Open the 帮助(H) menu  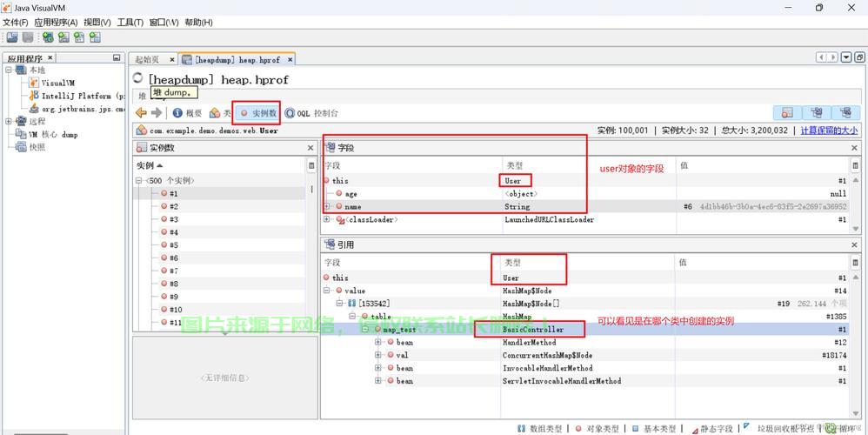[x=198, y=22]
